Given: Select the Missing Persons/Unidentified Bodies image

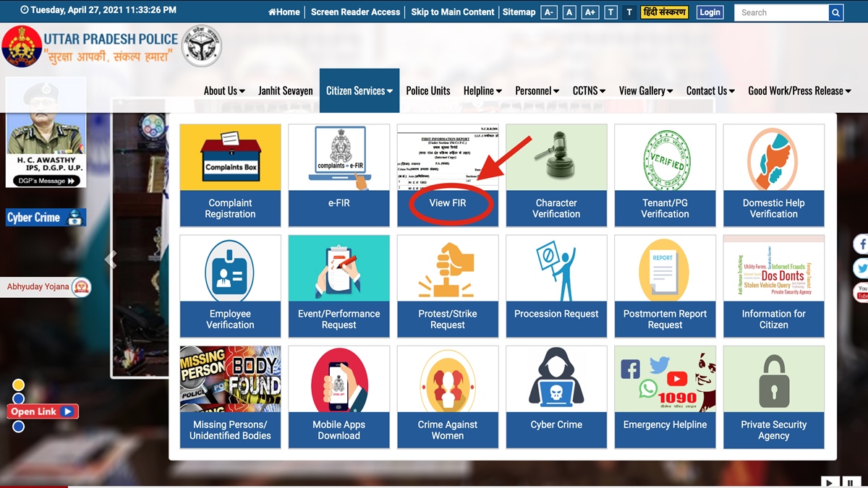Looking at the screenshot, I should pos(230,379).
